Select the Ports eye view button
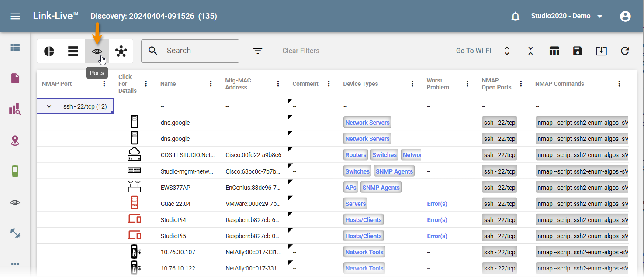644x277 pixels. (97, 51)
